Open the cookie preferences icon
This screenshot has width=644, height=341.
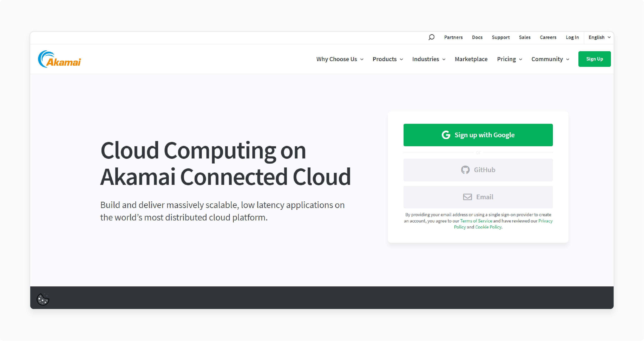pyautogui.click(x=43, y=299)
